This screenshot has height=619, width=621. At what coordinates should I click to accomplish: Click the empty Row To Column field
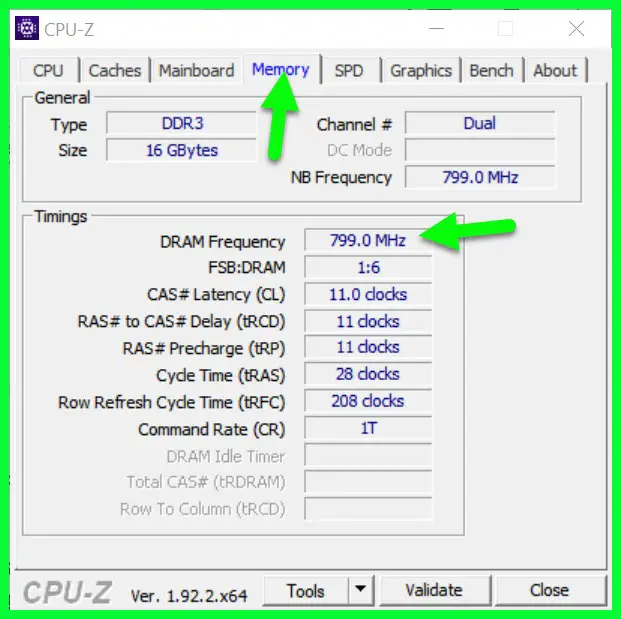(x=368, y=509)
